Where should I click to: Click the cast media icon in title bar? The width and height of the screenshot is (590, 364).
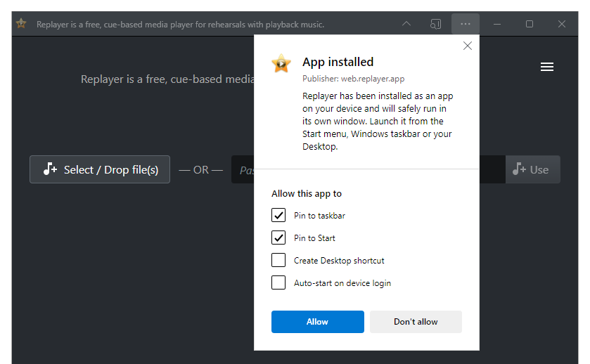pos(435,24)
